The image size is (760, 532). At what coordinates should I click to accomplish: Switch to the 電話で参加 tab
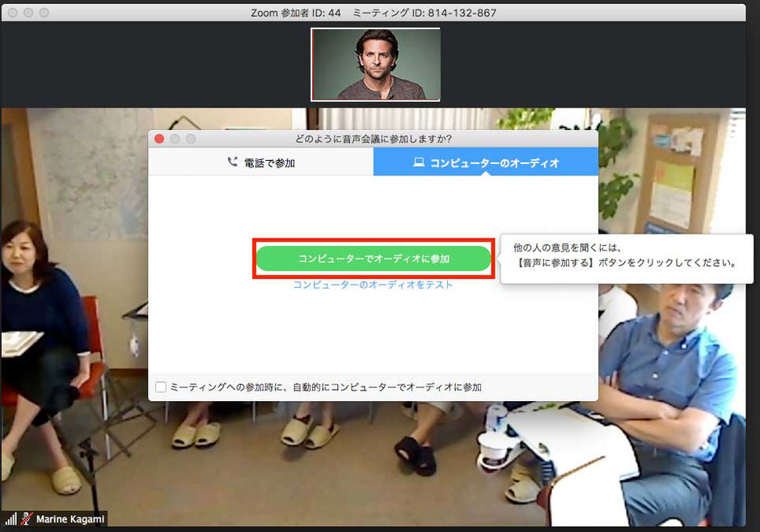tap(261, 163)
